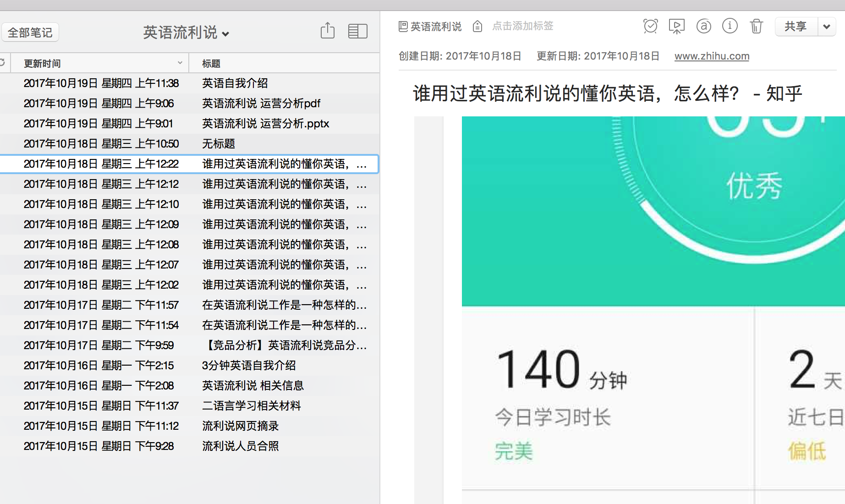Click the date 2017年10月16日 星期一 下午2:15
Viewport: 845px width, 504px height.
pyautogui.click(x=99, y=365)
